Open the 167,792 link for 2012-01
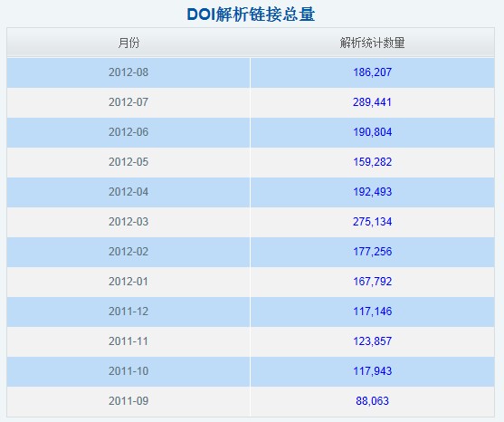504x422 pixels. 372,282
